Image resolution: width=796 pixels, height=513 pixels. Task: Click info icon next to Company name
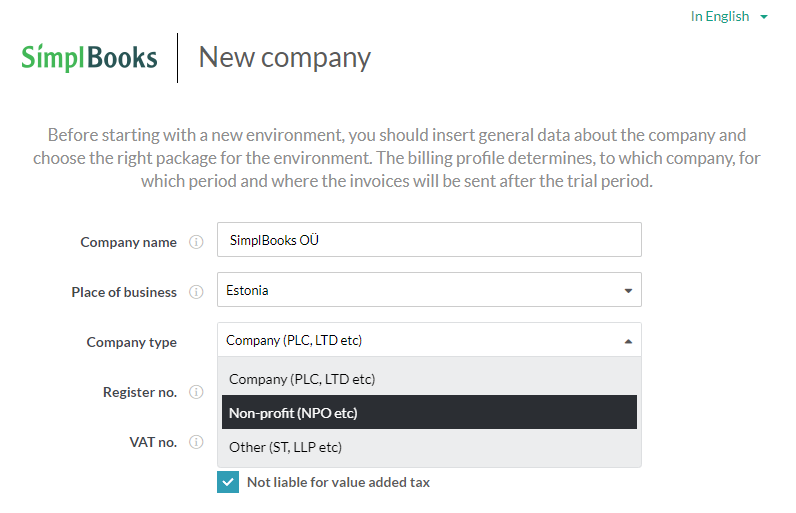[196, 242]
